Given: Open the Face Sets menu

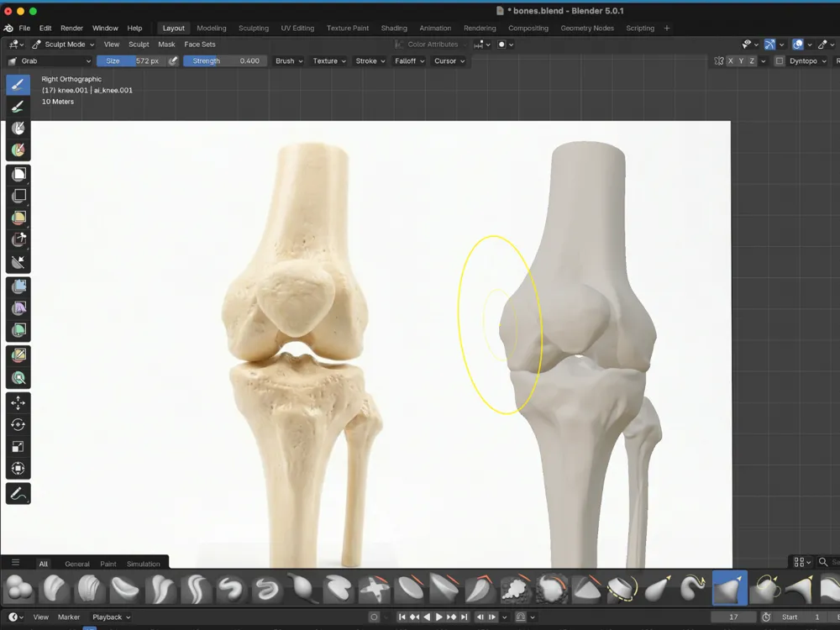Looking at the screenshot, I should pyautogui.click(x=200, y=45).
